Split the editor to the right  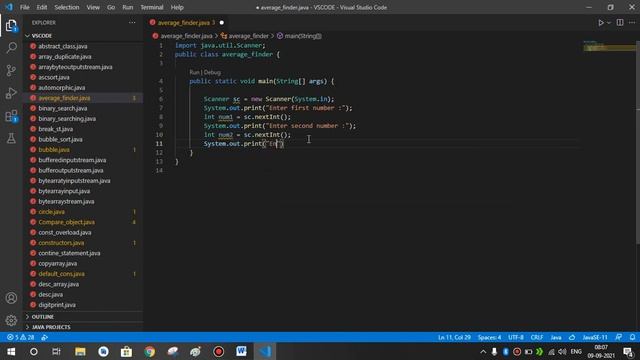[620, 23]
